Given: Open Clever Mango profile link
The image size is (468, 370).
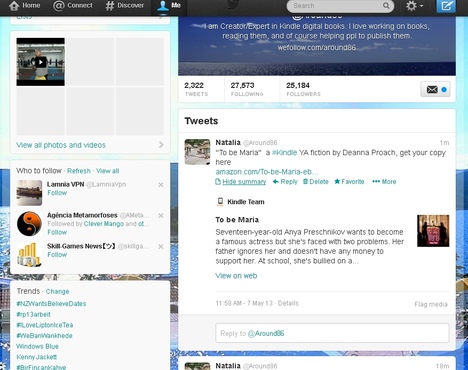Looking at the screenshot, I should (104, 224).
